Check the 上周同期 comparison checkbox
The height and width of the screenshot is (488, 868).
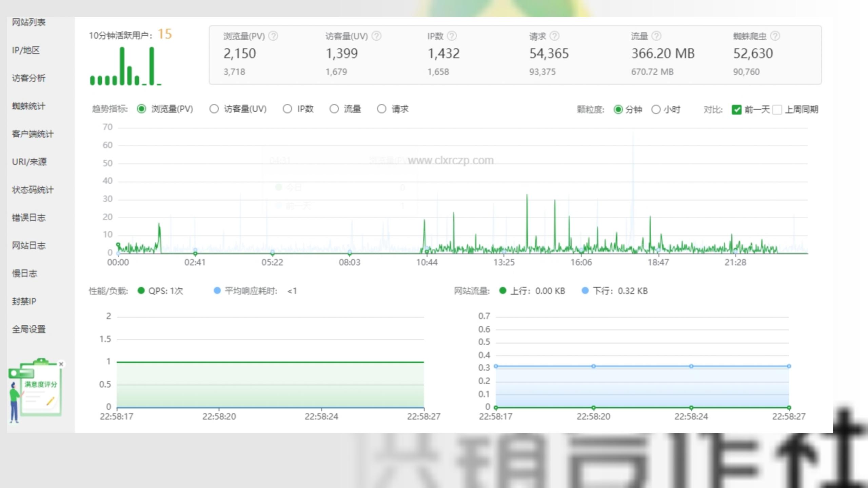point(777,110)
